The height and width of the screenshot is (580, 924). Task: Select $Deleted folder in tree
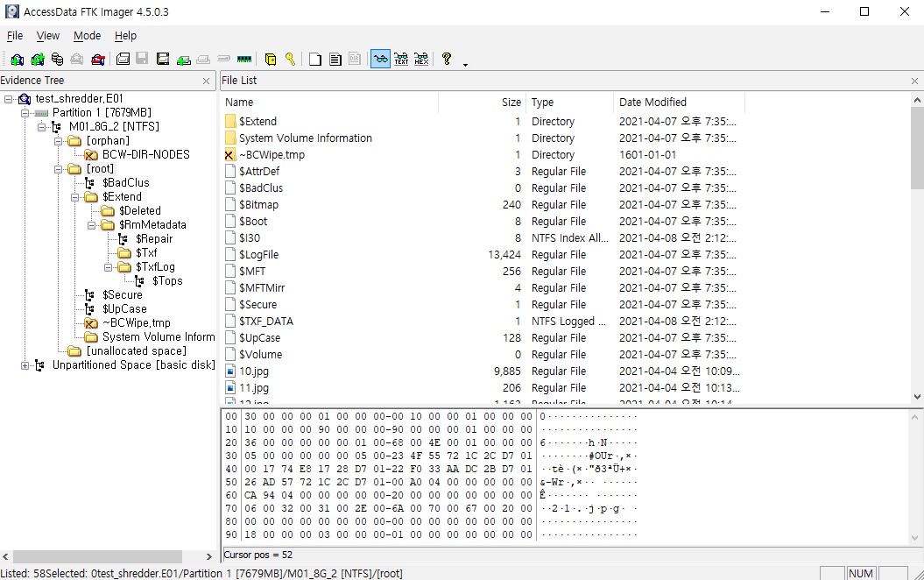coord(139,211)
